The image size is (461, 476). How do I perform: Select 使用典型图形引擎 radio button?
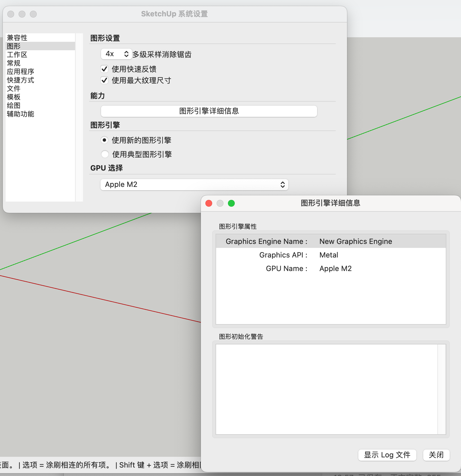pyautogui.click(x=105, y=154)
